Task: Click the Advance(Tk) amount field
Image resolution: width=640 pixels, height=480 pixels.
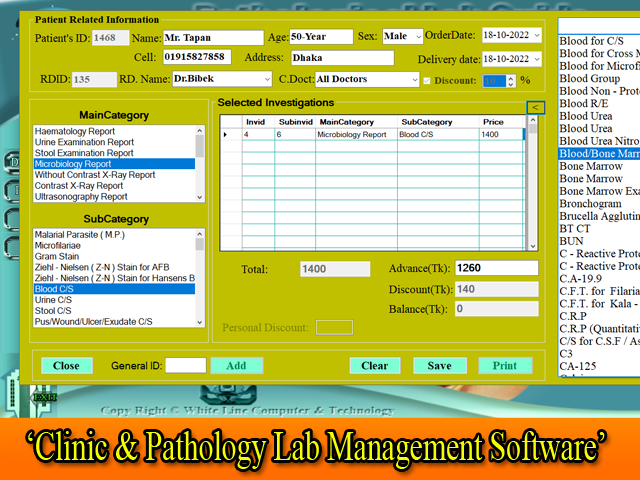Action: pyautogui.click(x=495, y=268)
